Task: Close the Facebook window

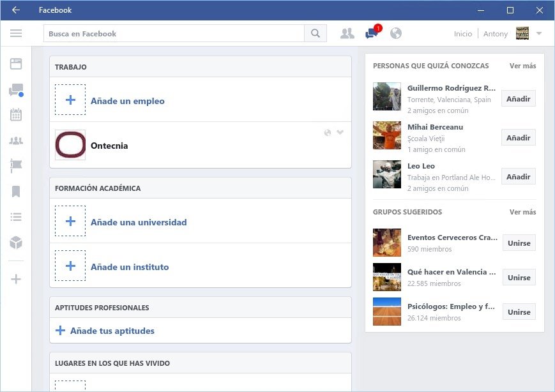Action: click(540, 10)
